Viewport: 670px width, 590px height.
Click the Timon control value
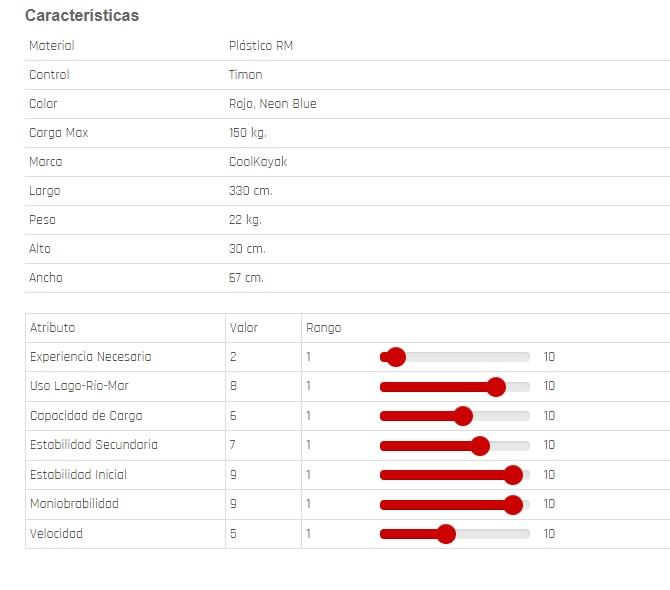click(x=246, y=75)
